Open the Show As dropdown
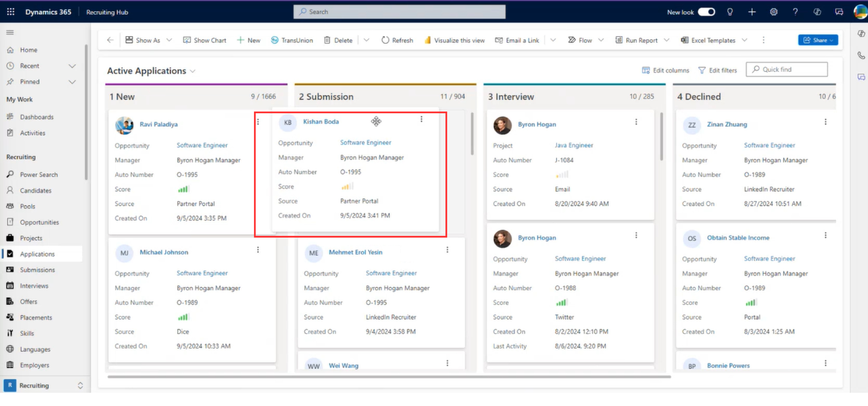868x406 pixels. (x=148, y=40)
